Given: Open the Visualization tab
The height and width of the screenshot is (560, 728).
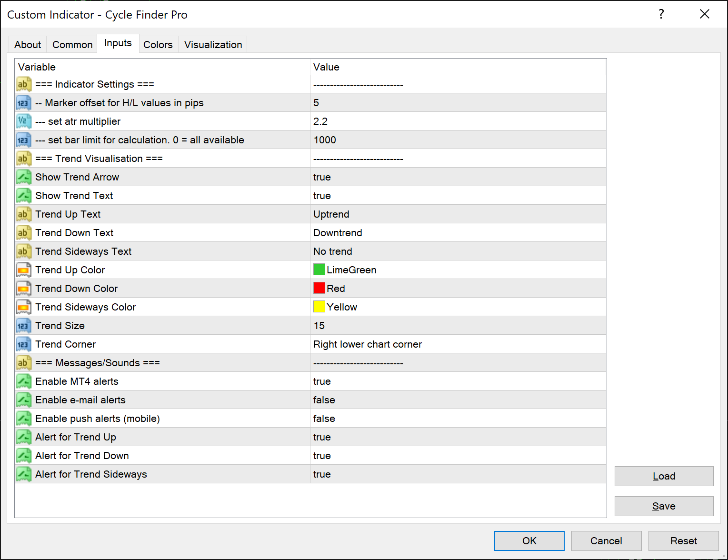Looking at the screenshot, I should (x=213, y=45).
